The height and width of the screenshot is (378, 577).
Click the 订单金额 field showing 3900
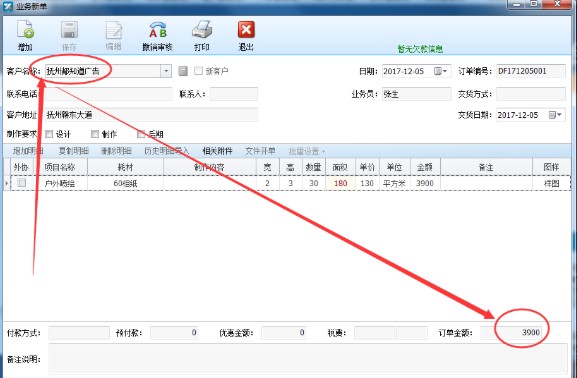coord(511,333)
